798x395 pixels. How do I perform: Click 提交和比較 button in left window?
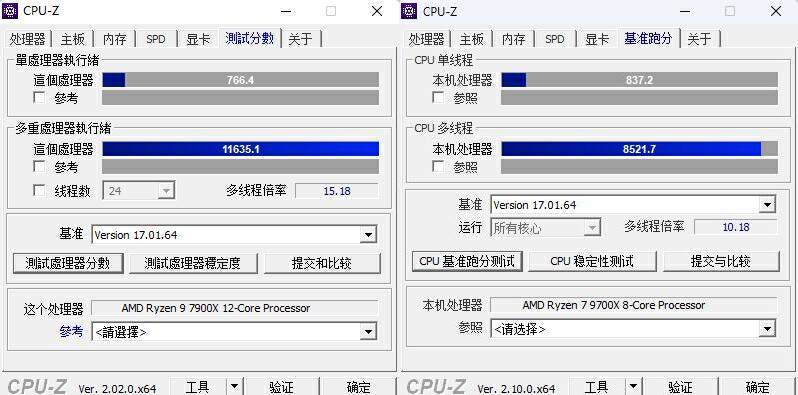coord(322,263)
